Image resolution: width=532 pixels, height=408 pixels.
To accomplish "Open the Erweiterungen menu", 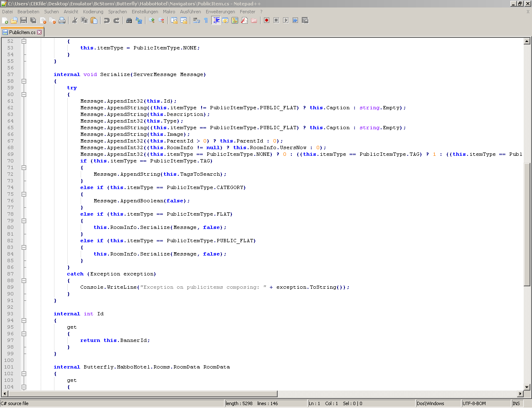I will 220,12.
